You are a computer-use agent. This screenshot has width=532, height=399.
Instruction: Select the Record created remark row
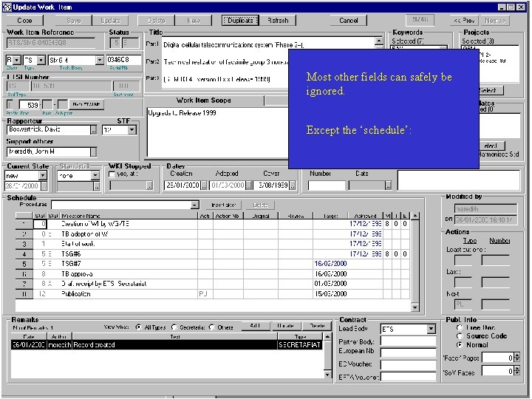tap(167, 345)
